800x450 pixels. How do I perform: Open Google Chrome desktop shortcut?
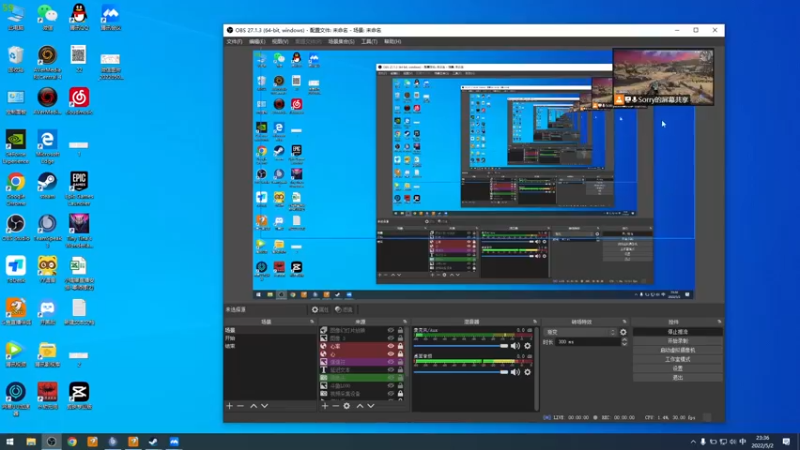[x=16, y=188]
